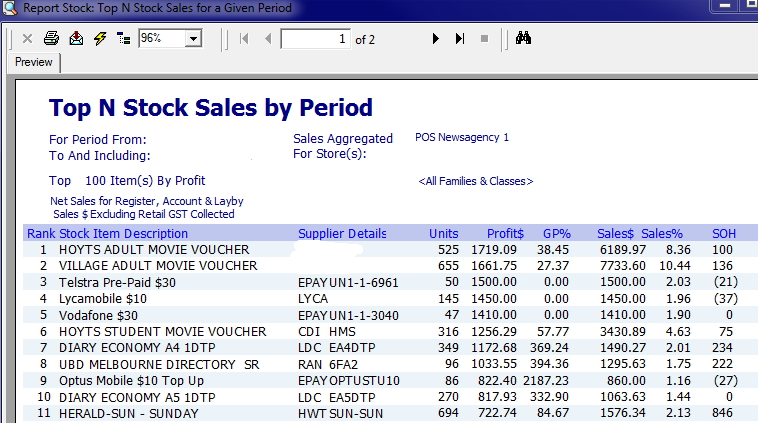Image resolution: width=758 pixels, height=423 pixels.
Task: Click supplier RAN 6FA2 cell
Action: click(x=328, y=364)
